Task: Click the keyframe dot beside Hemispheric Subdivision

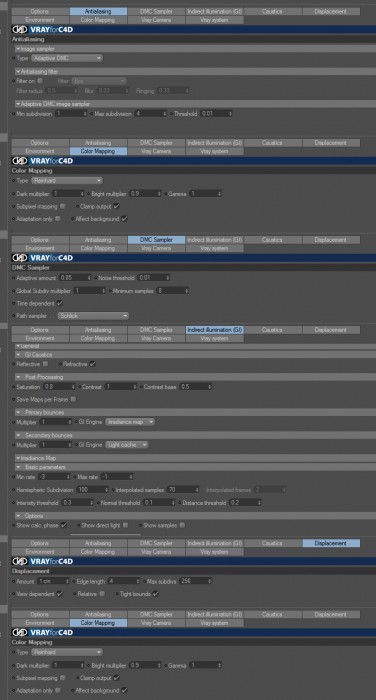Action: (x=13, y=490)
